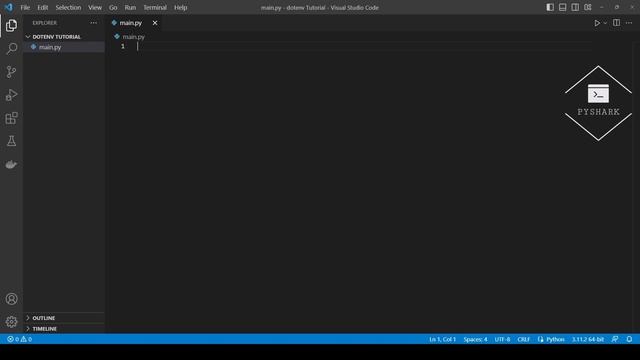Click Ln 1, Col 1 status
This screenshot has width=640, height=360.
(442, 339)
